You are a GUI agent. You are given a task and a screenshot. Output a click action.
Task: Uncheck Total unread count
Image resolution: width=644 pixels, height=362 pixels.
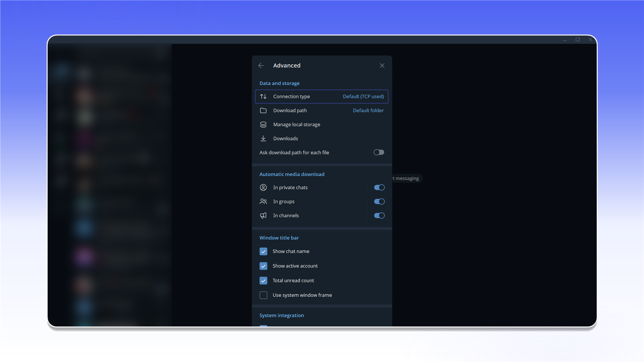click(x=263, y=281)
